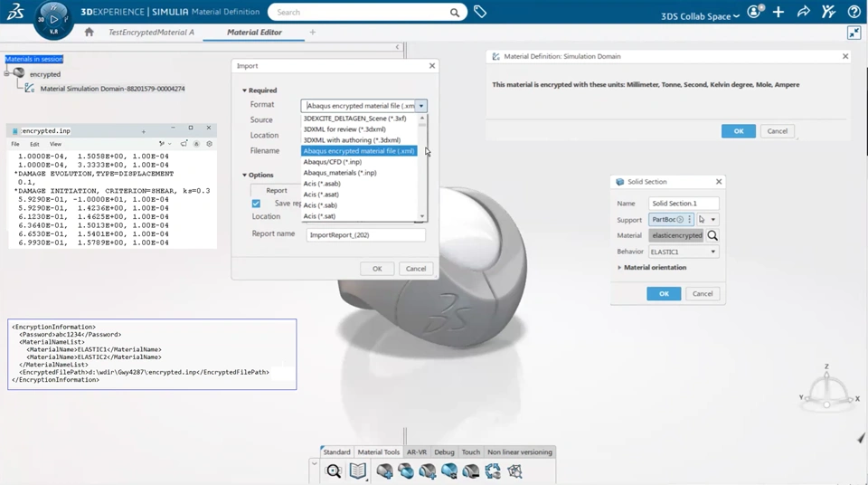The height and width of the screenshot is (485, 868).
Task: Click the search view icon in action bar
Action: 334,471
